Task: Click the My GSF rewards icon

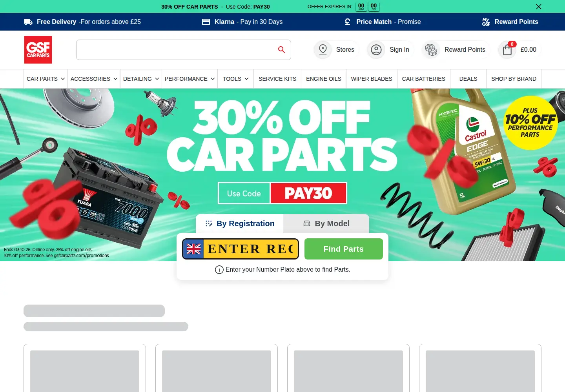Action: [486, 22]
